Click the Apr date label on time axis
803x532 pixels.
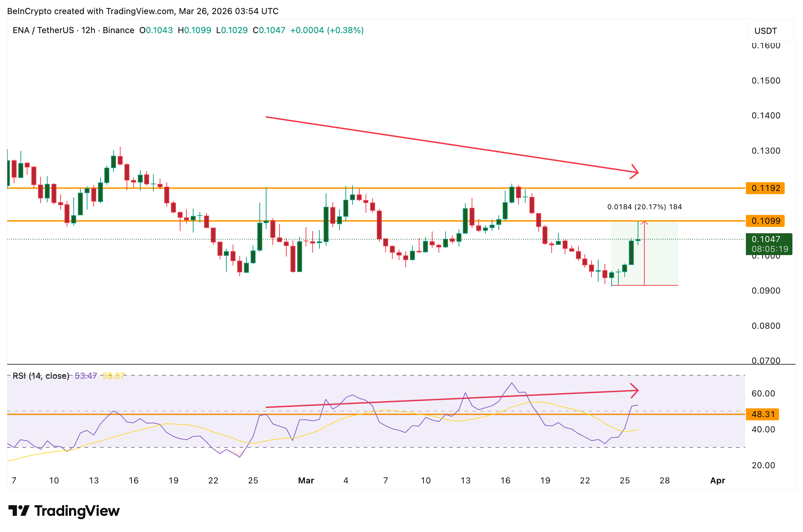point(718,481)
